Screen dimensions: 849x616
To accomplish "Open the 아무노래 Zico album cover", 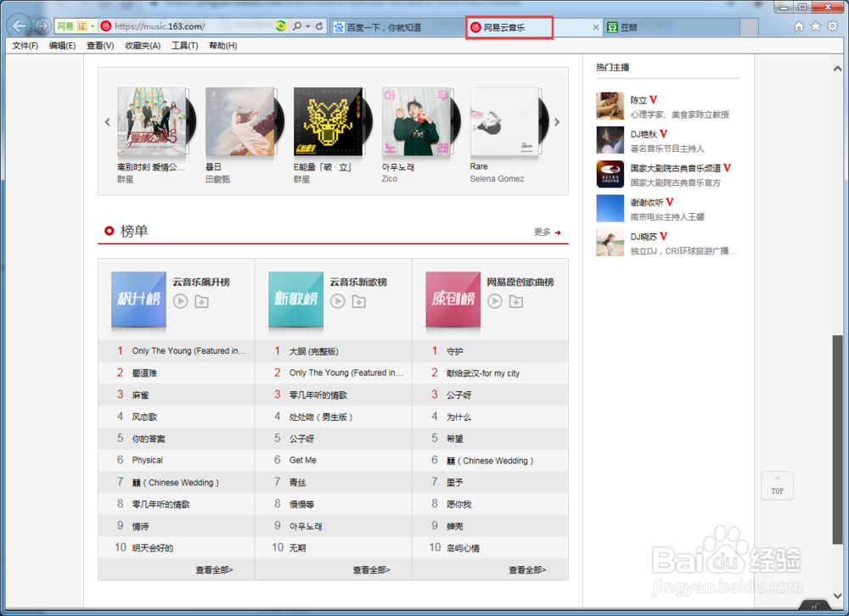I will pos(416,122).
